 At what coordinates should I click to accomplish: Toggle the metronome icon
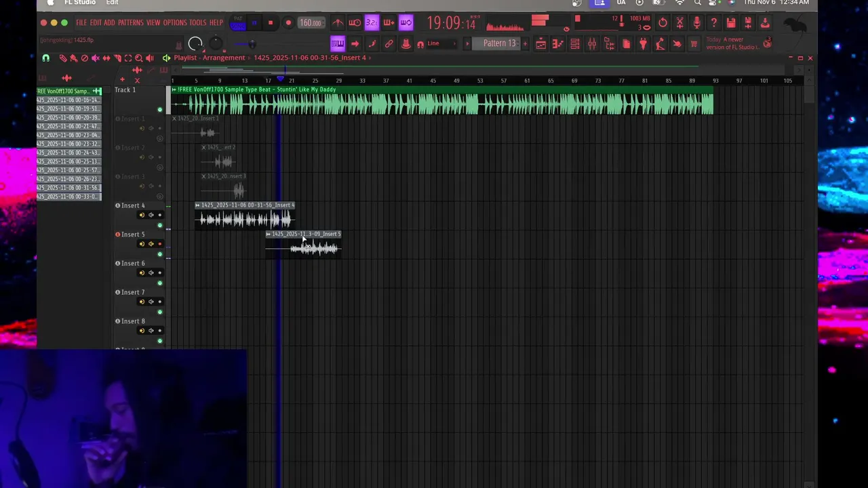[x=338, y=23]
